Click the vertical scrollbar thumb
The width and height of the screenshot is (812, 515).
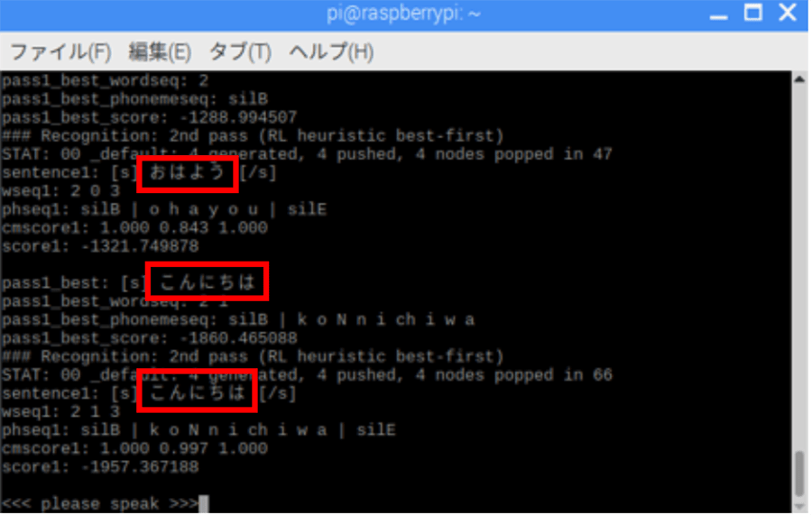pos(800,474)
